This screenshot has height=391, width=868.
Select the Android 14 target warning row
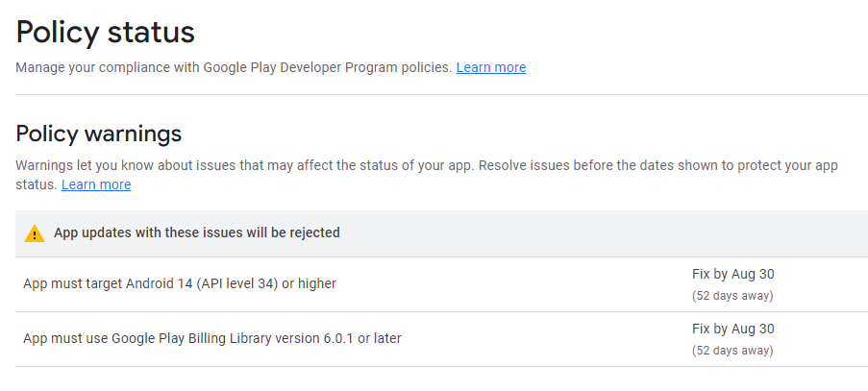point(180,283)
